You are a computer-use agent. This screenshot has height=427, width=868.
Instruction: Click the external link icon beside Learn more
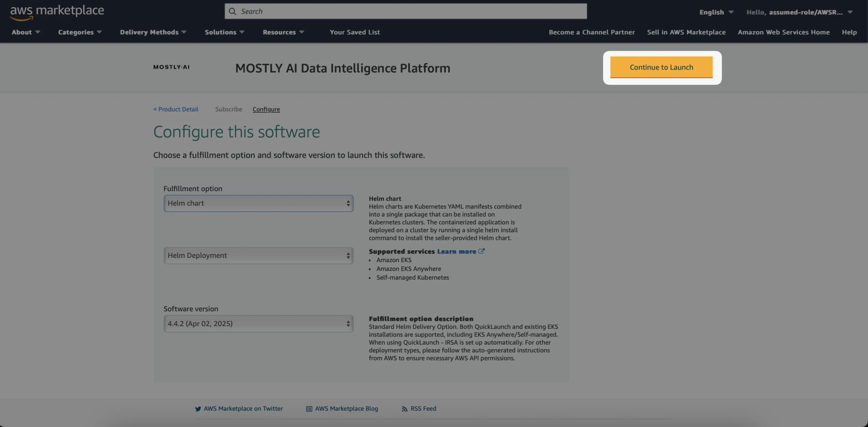tap(481, 251)
